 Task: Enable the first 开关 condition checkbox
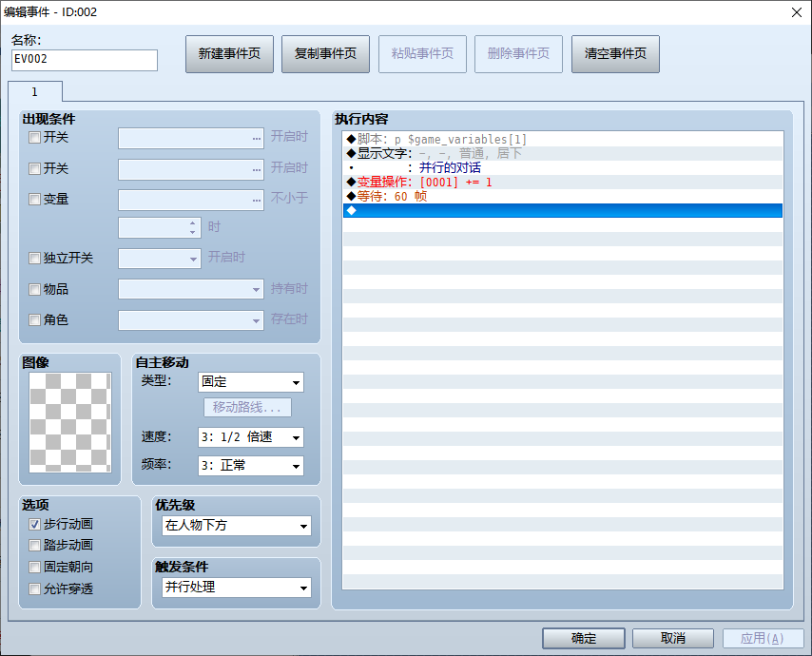(x=34, y=138)
